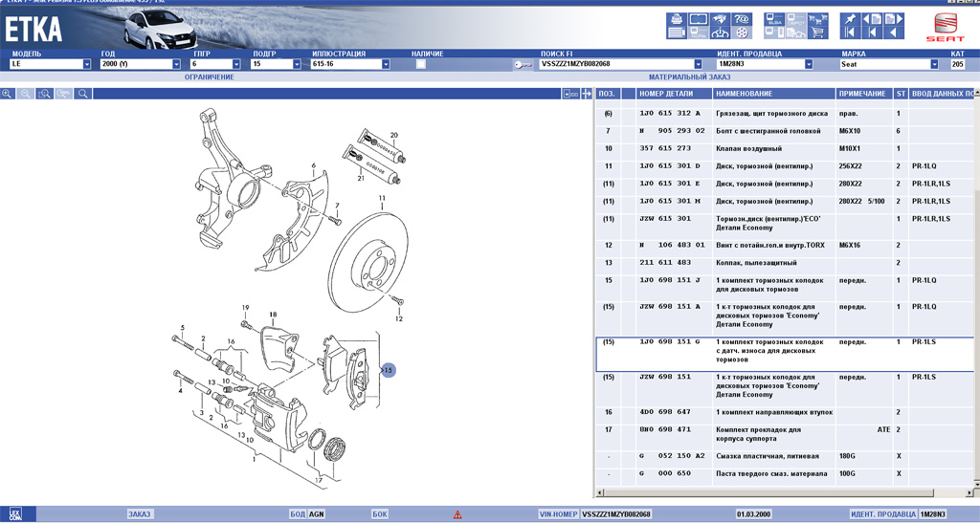Image resolution: width=980 pixels, height=523 pixels.
Task: Click the ПОЗ. column header
Action: (607, 94)
